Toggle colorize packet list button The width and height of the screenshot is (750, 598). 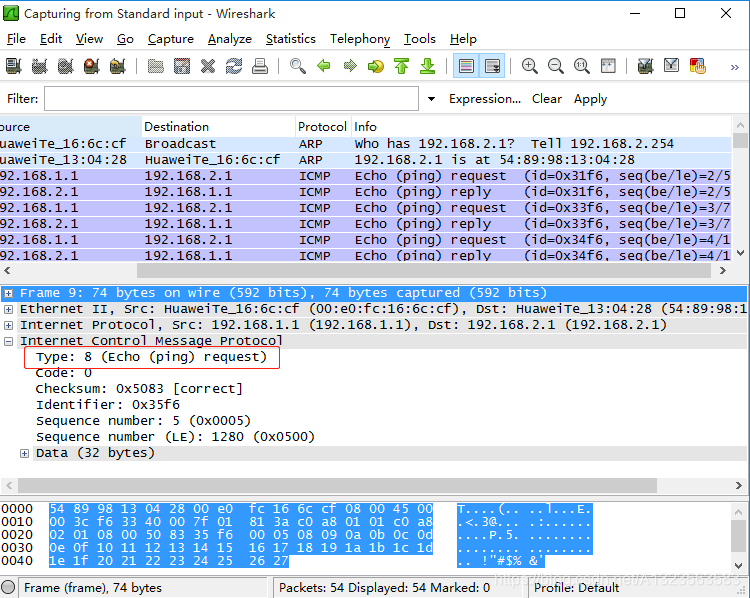[x=466, y=66]
